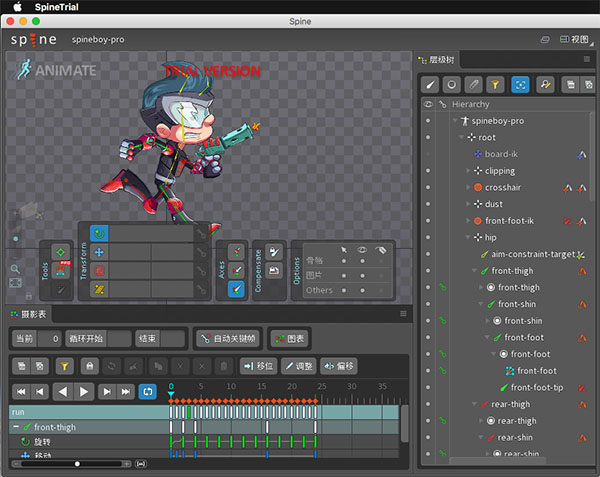Toggle visibility dot for crosshair bone
The width and height of the screenshot is (600, 477).
click(428, 187)
